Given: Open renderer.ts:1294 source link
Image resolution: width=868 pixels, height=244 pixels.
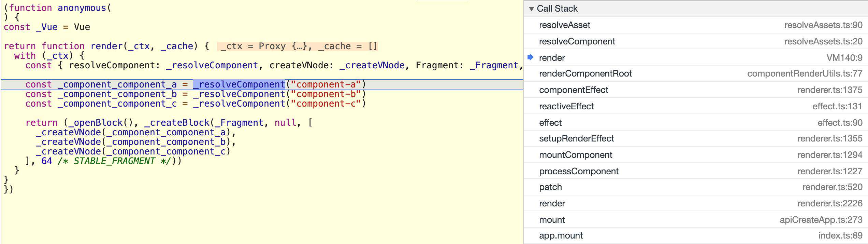Looking at the screenshot, I should click(x=830, y=155).
